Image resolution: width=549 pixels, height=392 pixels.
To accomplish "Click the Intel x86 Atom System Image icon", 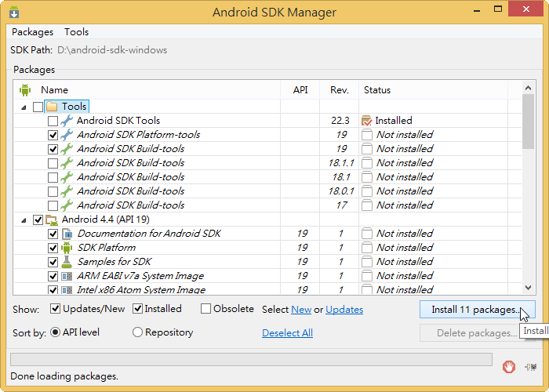I will point(67,290).
